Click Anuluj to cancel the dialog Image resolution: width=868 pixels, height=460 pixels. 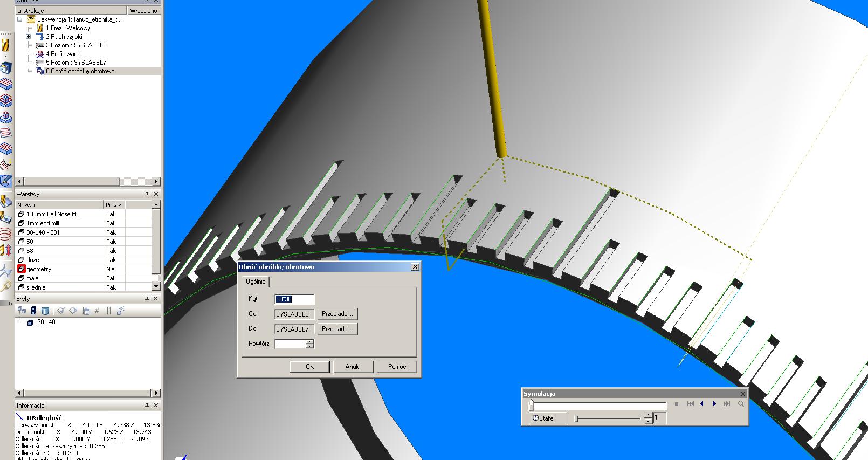(x=353, y=367)
